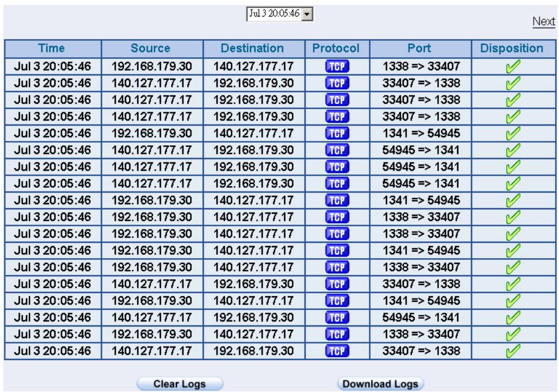The width and height of the screenshot is (559, 392).
Task: Go to the Next log page
Action: 544,21
